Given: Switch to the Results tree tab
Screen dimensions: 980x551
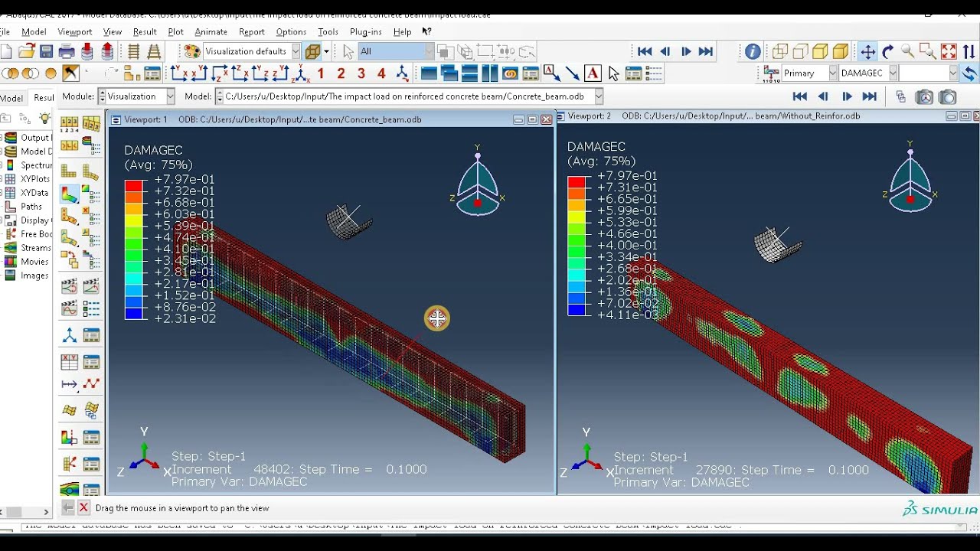Looking at the screenshot, I should click(x=44, y=97).
